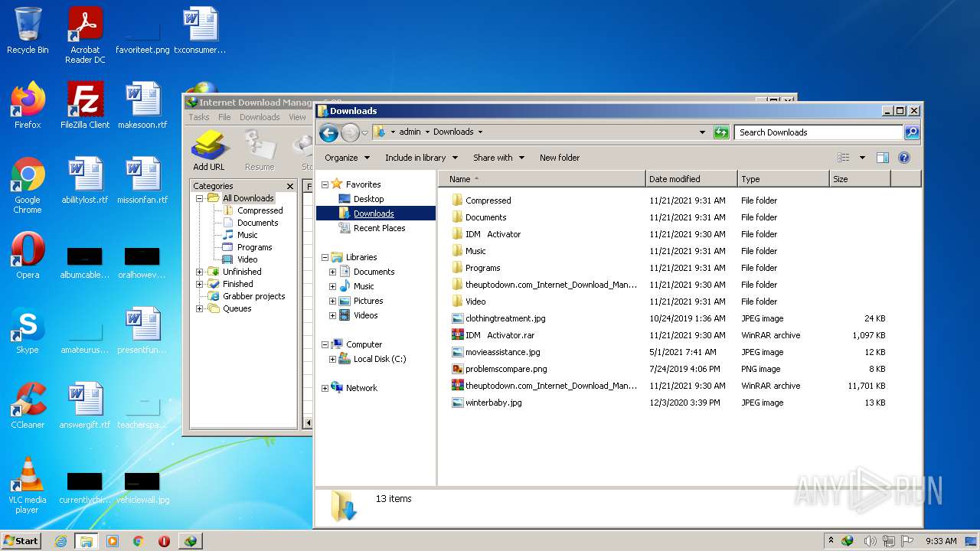Open Share with menu
980x551 pixels.
point(498,158)
